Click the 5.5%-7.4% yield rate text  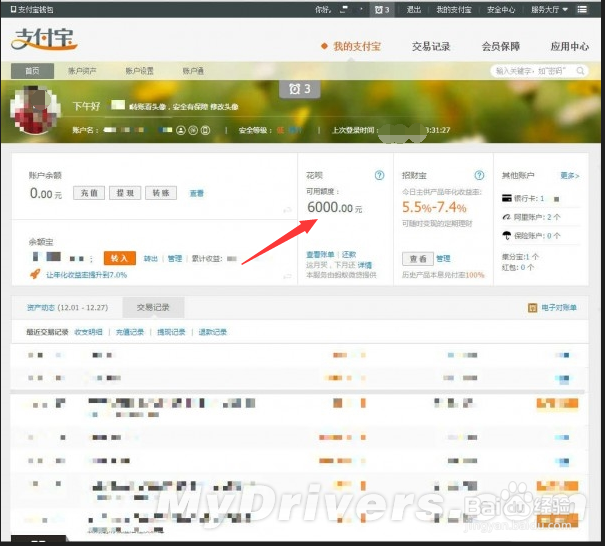pyautogui.click(x=434, y=208)
